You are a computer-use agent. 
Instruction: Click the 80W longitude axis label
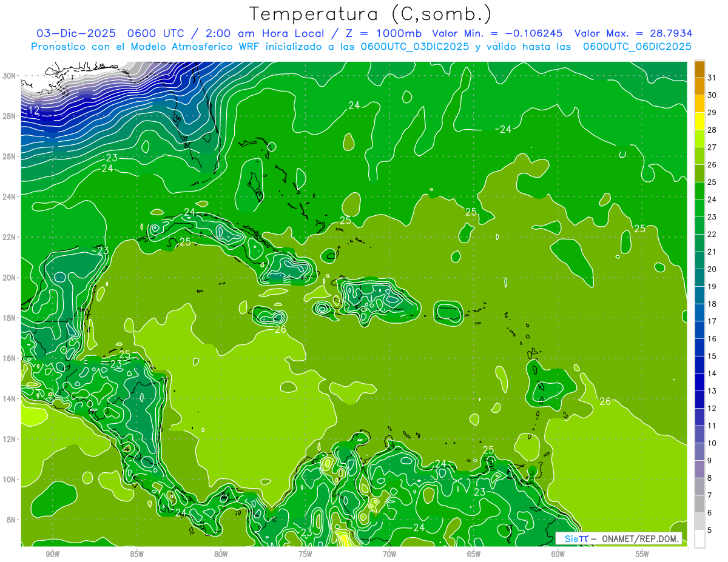[x=221, y=555]
